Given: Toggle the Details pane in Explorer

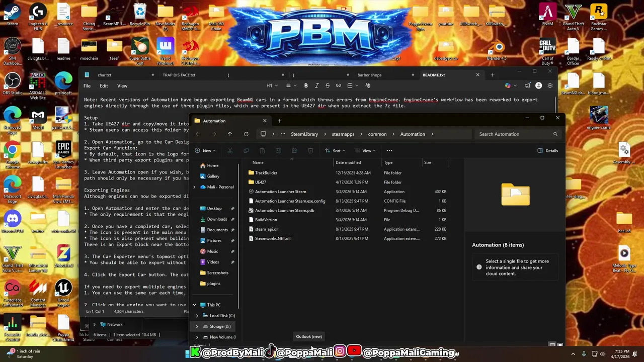Looking at the screenshot, I should (x=548, y=150).
